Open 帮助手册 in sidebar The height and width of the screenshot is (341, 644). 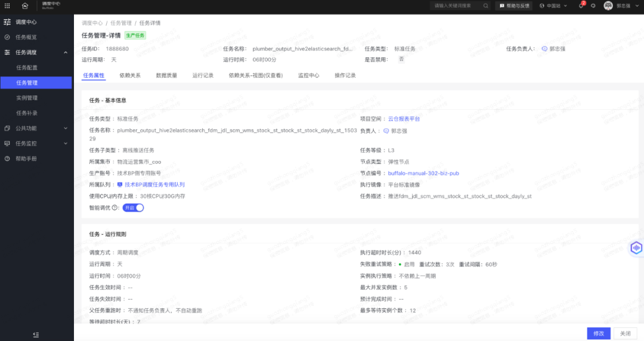[x=26, y=159]
